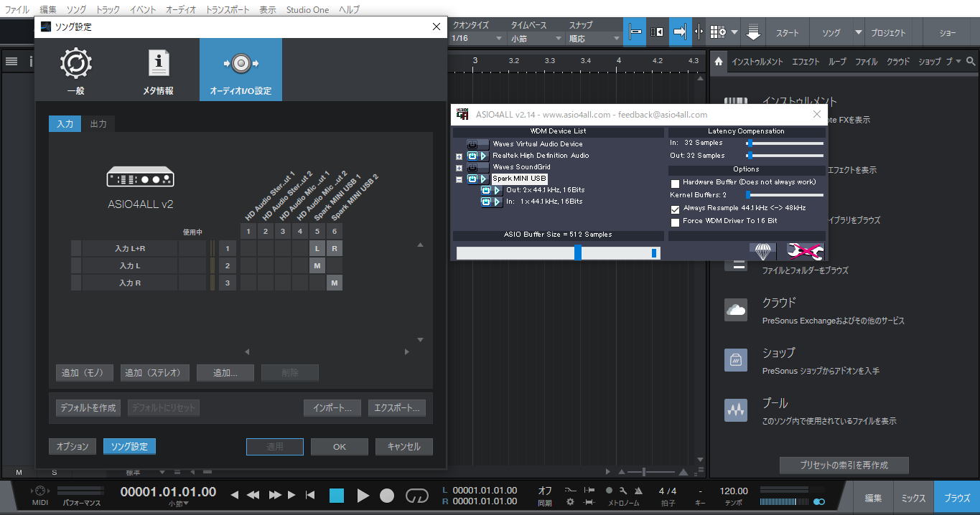
Task: Switch browser to エフェクト tab
Action: click(806, 62)
